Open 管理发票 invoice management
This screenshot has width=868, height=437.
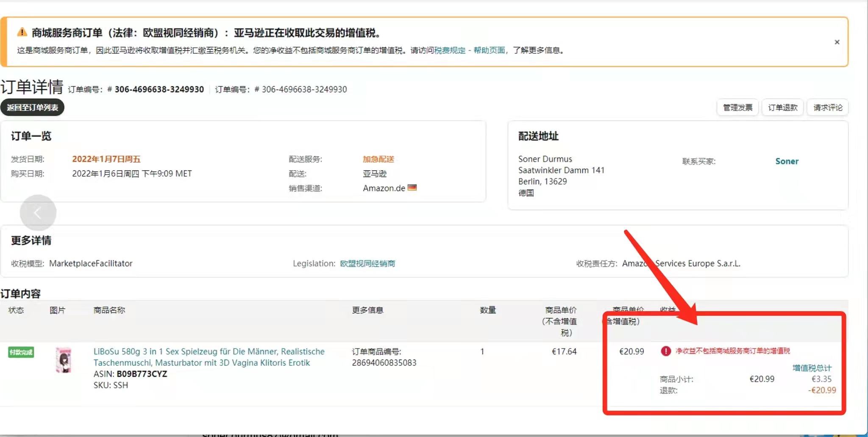737,108
